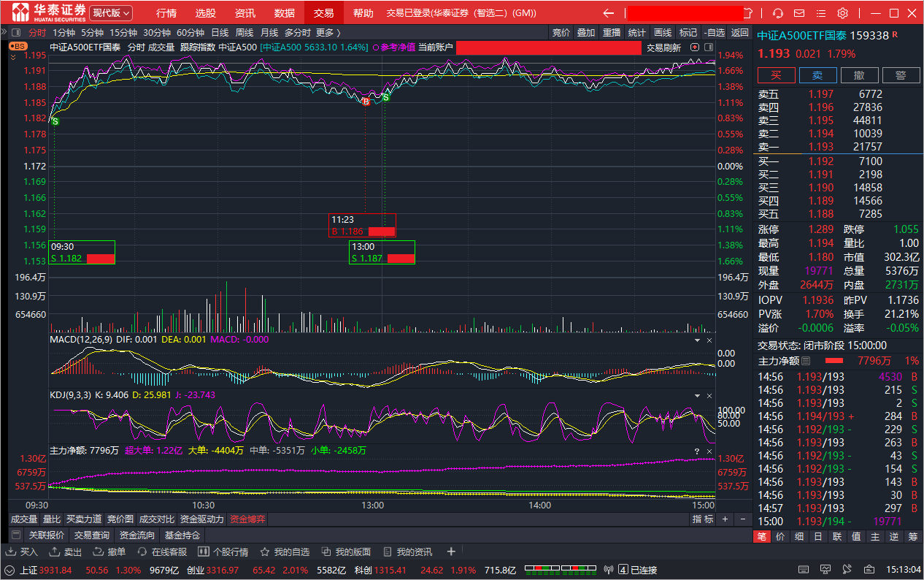The height and width of the screenshot is (580, 924).
Task: Open the 交易 menu
Action: pos(323,13)
